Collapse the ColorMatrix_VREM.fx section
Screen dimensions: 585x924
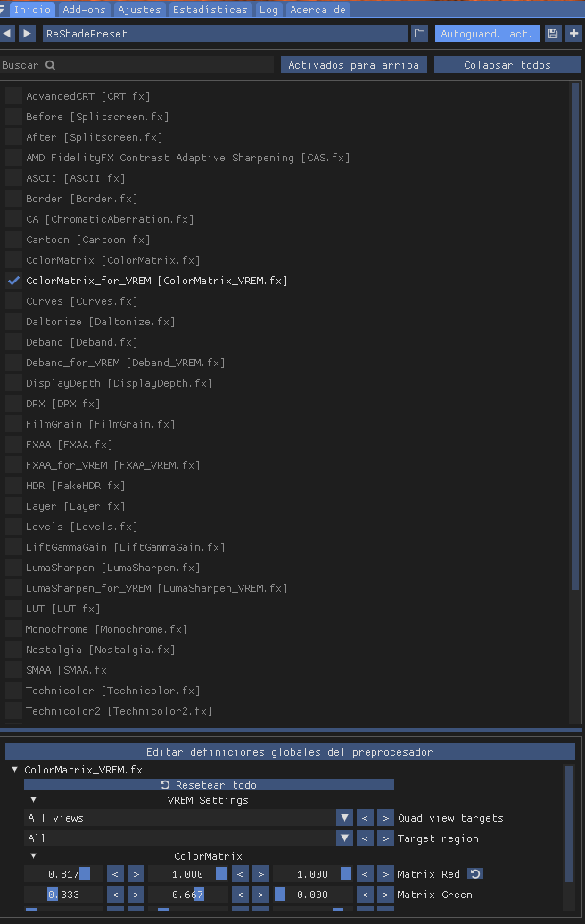coord(15,770)
